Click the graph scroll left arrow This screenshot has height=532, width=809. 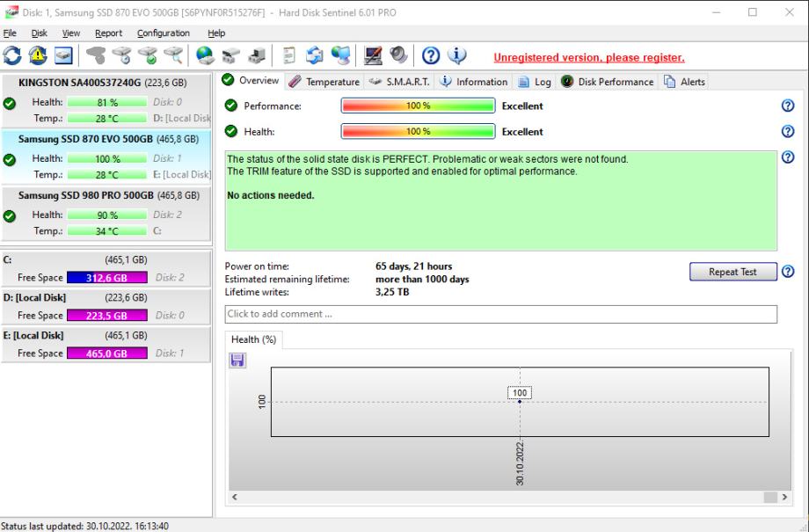pos(235,497)
